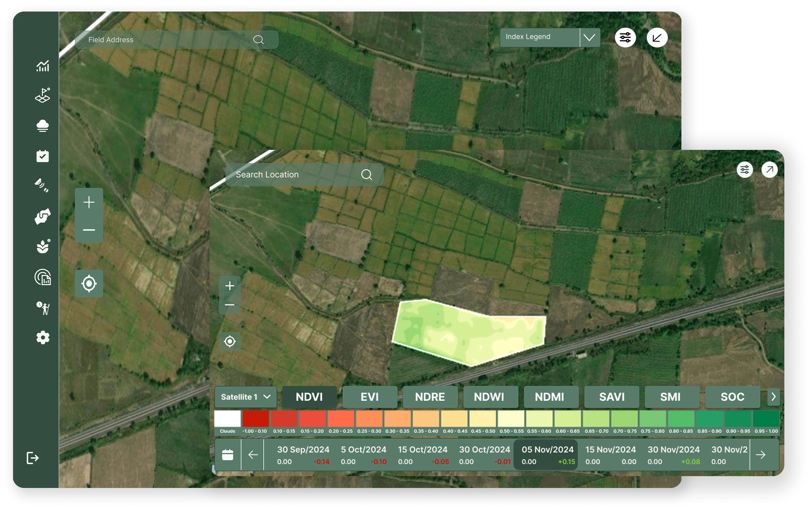812x509 pixels.
Task: Open the satellite monitoring sidebar icon
Action: 42,185
